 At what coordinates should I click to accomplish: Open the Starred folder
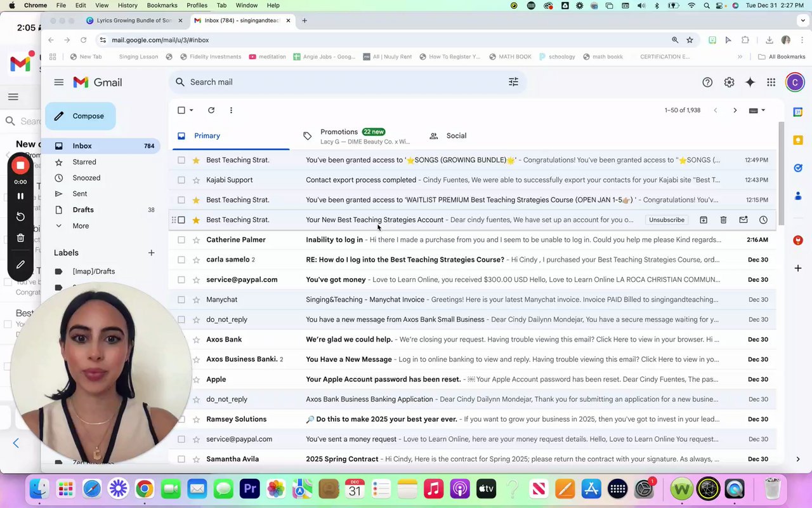pos(84,162)
